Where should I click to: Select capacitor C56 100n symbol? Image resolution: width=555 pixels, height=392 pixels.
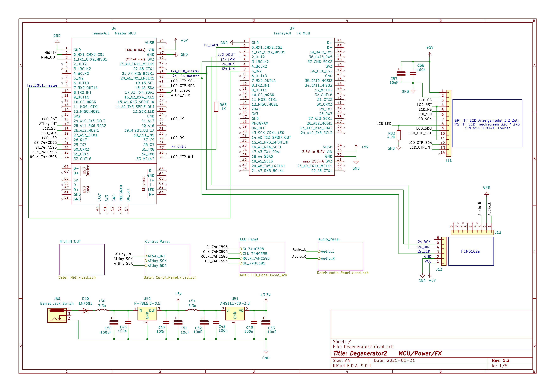413,73
